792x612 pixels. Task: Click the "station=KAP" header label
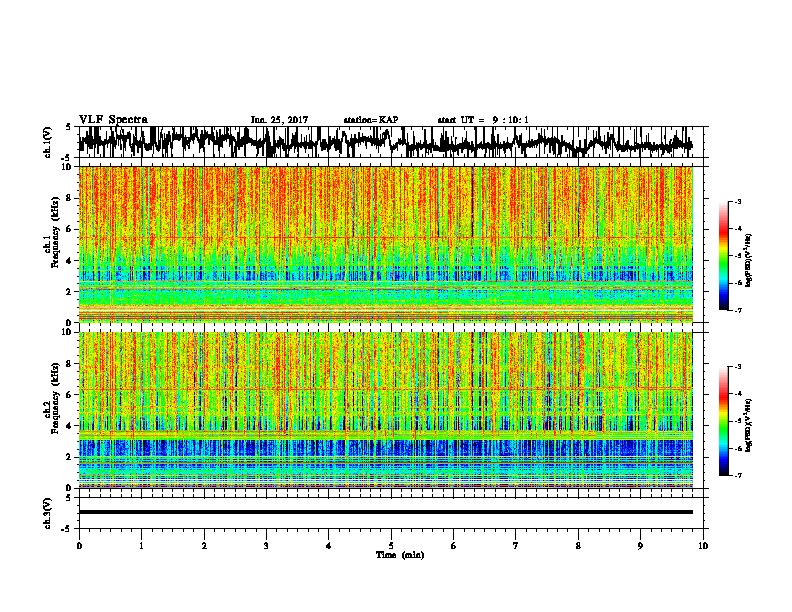point(371,120)
